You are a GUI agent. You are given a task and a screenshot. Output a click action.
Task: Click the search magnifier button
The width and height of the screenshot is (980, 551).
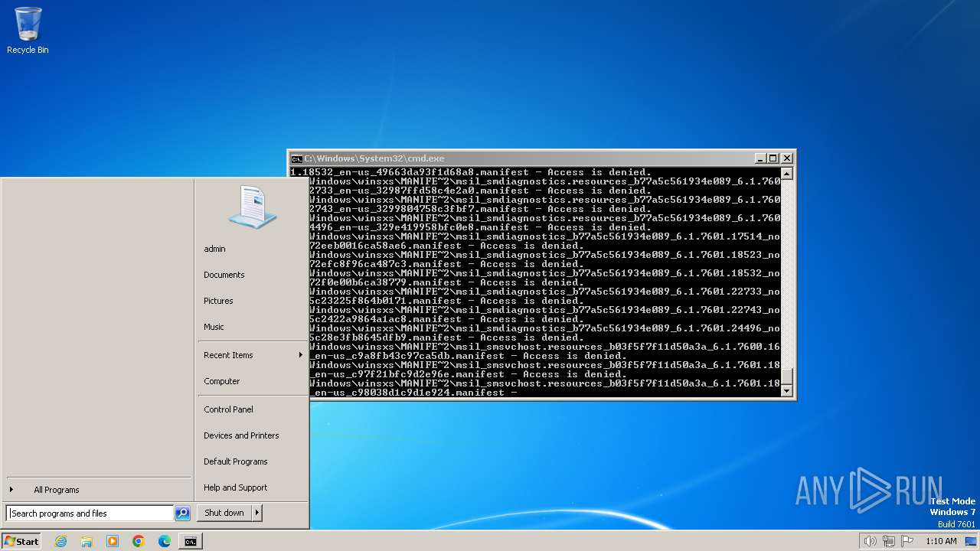click(x=182, y=514)
